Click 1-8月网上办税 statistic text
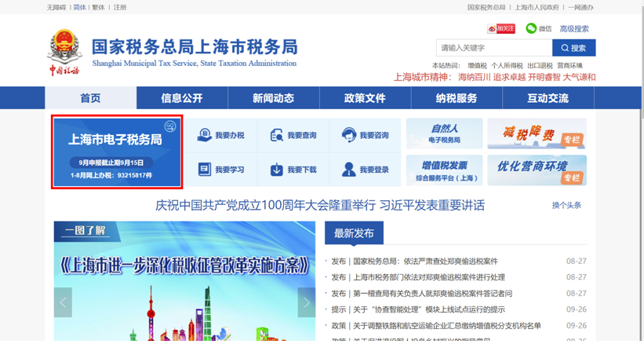The image size is (644, 344). point(111,175)
